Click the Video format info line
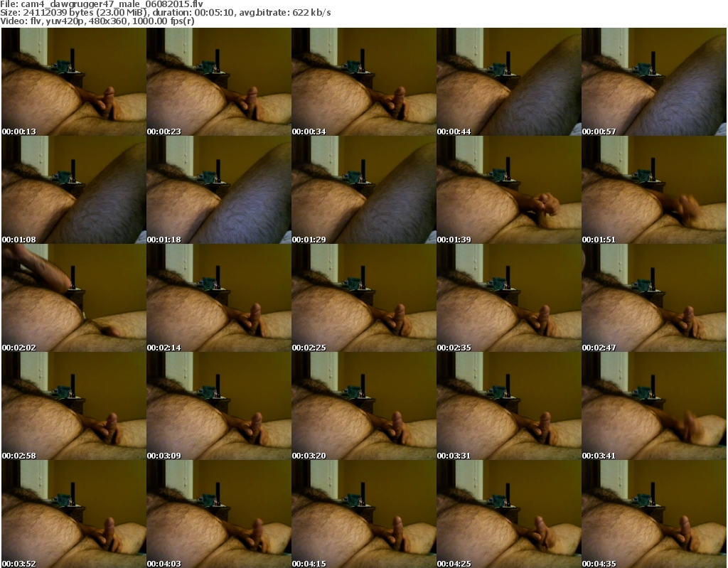The height and width of the screenshot is (568, 728). click(x=97, y=21)
